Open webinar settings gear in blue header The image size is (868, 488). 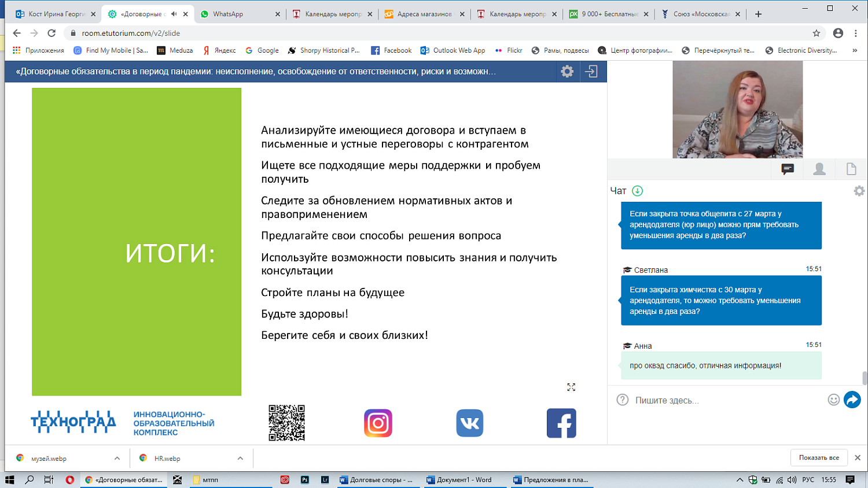pyautogui.click(x=567, y=71)
